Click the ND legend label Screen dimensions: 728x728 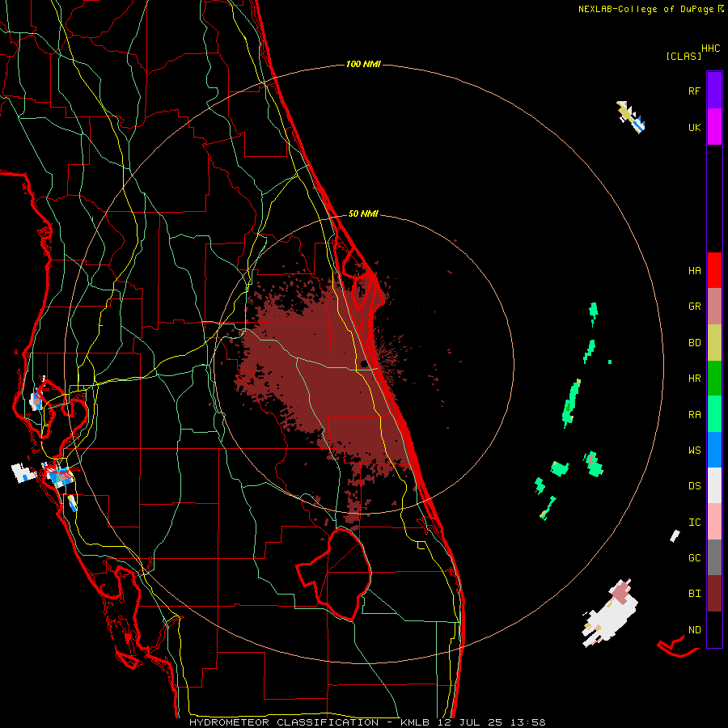[x=694, y=629]
